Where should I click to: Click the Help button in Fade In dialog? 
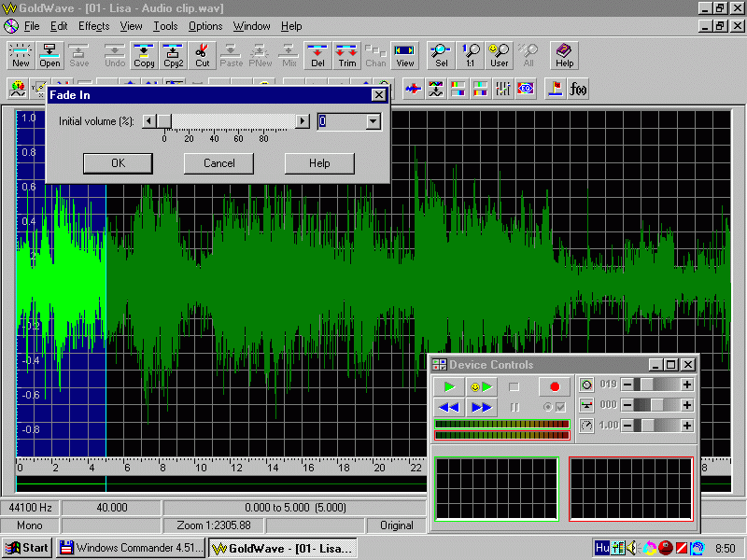(x=319, y=163)
